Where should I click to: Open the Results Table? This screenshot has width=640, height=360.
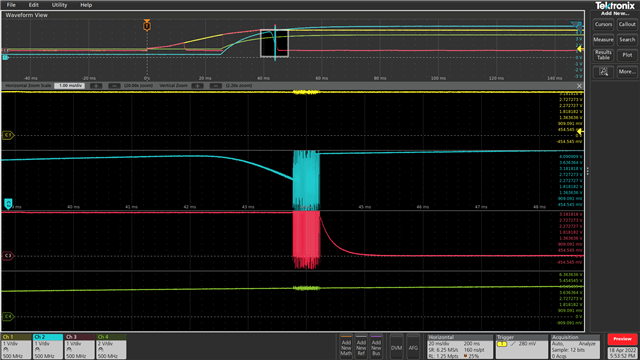click(603, 55)
